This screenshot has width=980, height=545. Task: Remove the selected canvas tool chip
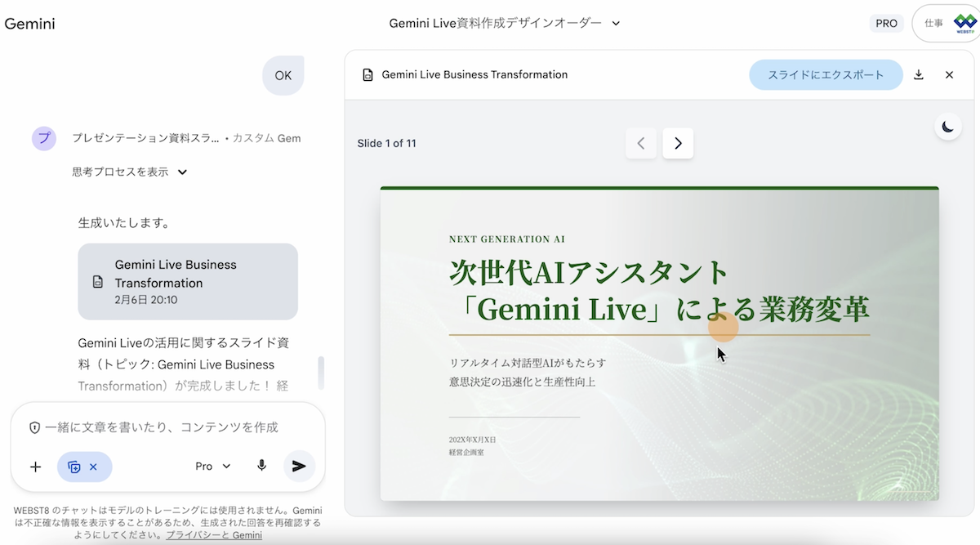point(93,467)
